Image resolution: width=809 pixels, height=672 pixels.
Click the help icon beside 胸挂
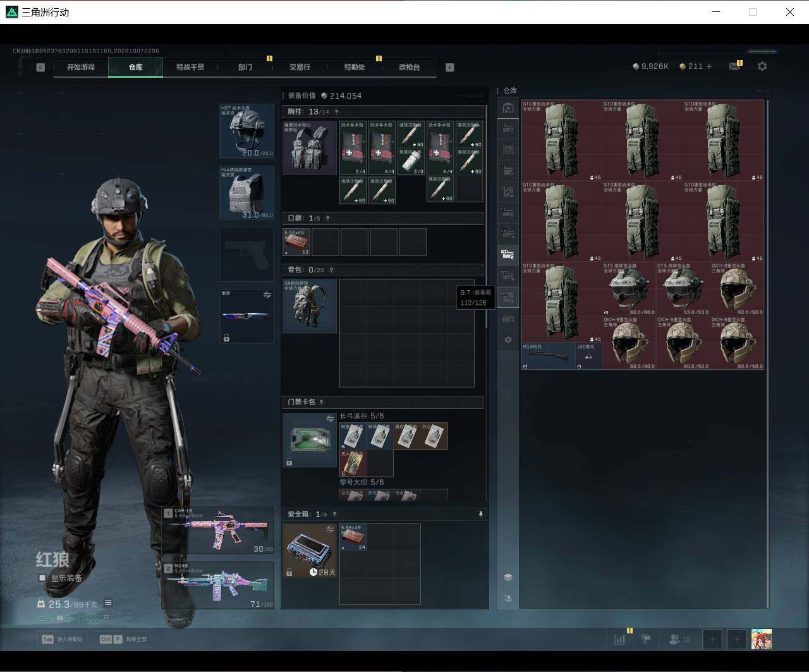[x=336, y=112]
